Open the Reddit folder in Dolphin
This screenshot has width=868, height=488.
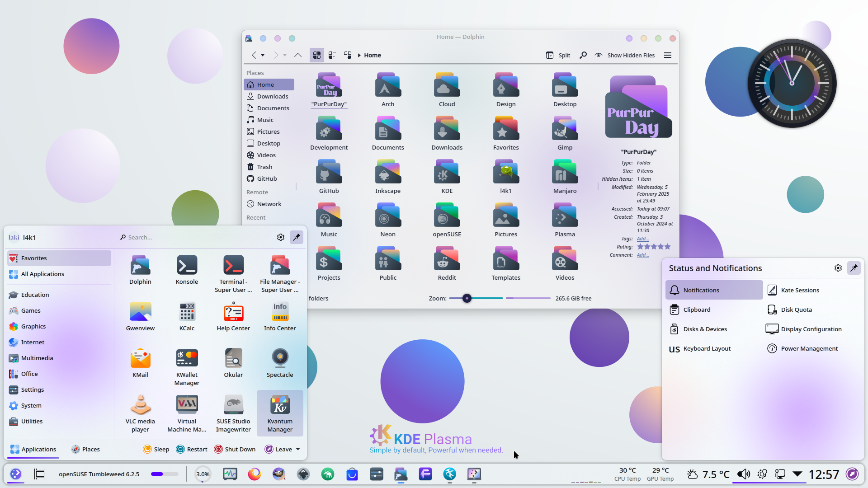click(447, 263)
